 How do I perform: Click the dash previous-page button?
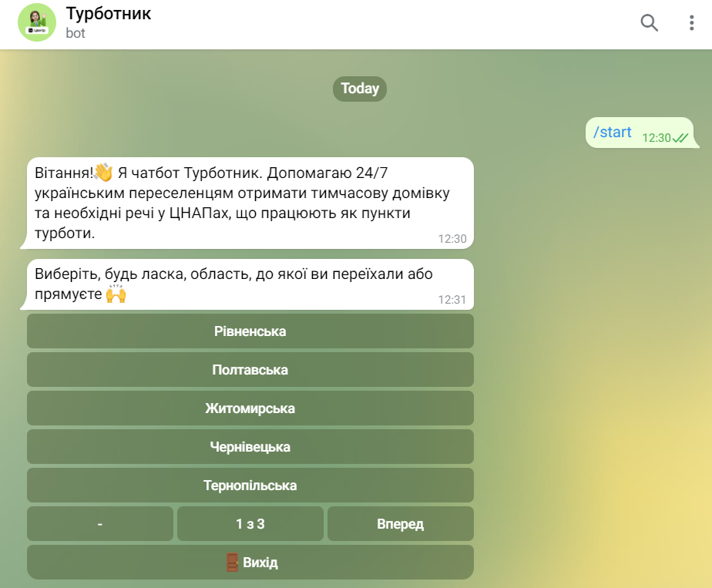click(x=100, y=524)
